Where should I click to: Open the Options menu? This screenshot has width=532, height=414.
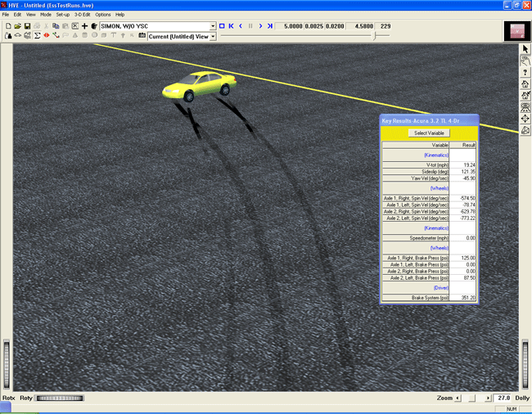[x=103, y=15]
